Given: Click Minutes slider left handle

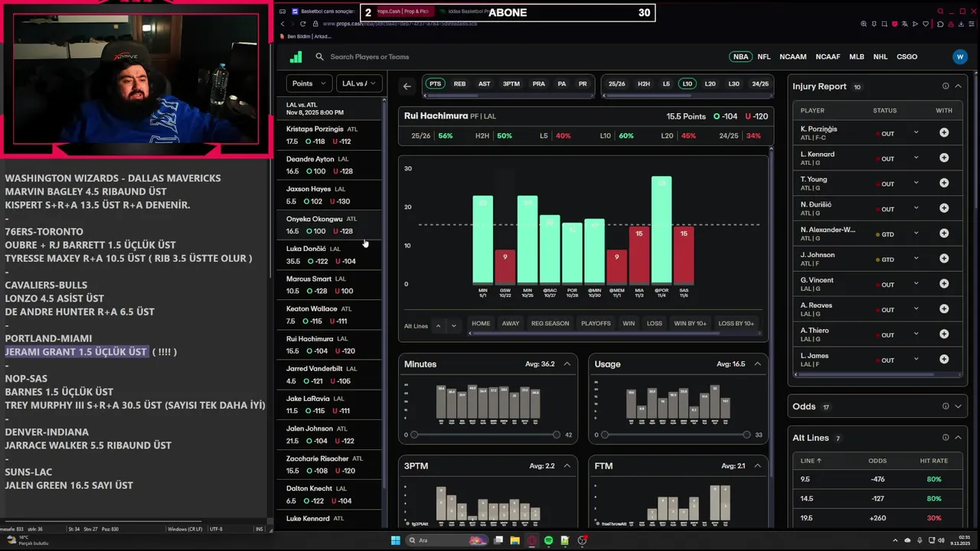Looking at the screenshot, I should click(414, 435).
